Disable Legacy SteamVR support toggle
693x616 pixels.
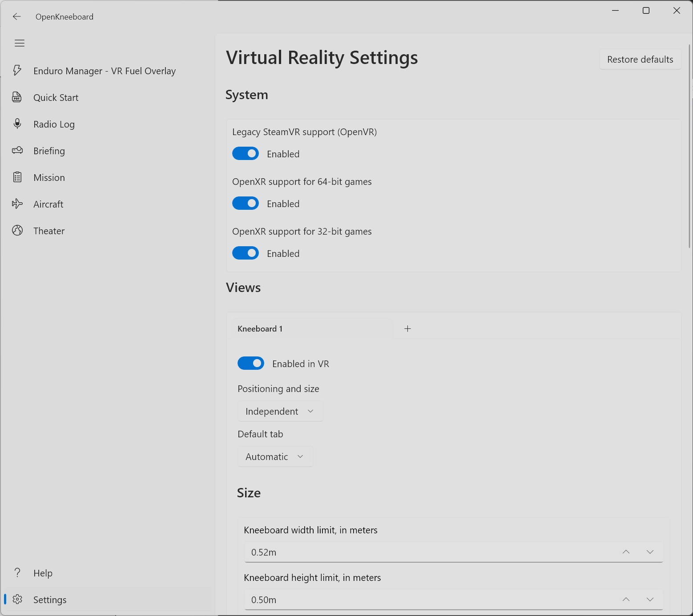point(246,154)
